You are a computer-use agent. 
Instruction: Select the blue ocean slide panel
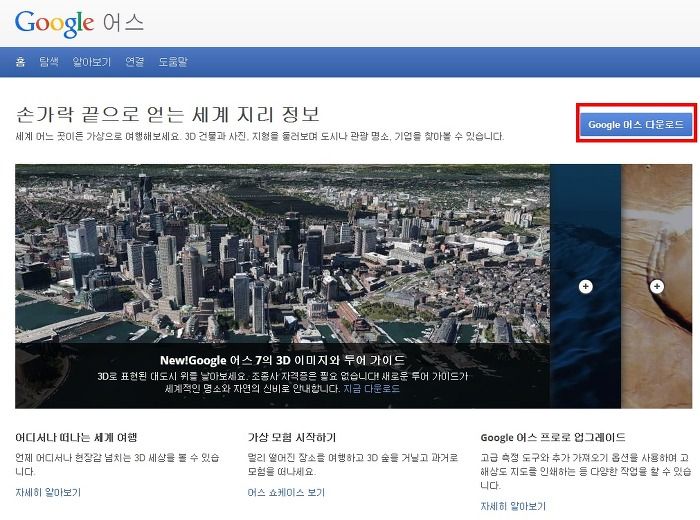click(585, 286)
